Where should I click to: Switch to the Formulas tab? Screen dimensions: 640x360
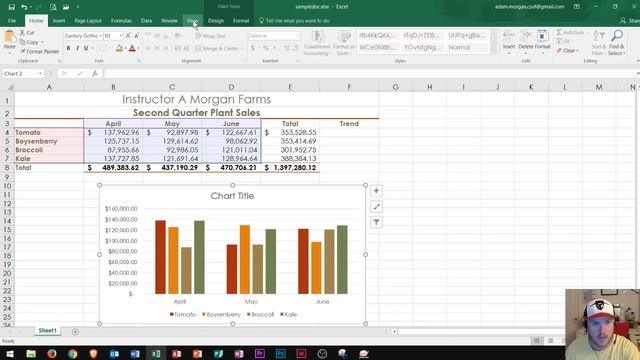pos(121,20)
